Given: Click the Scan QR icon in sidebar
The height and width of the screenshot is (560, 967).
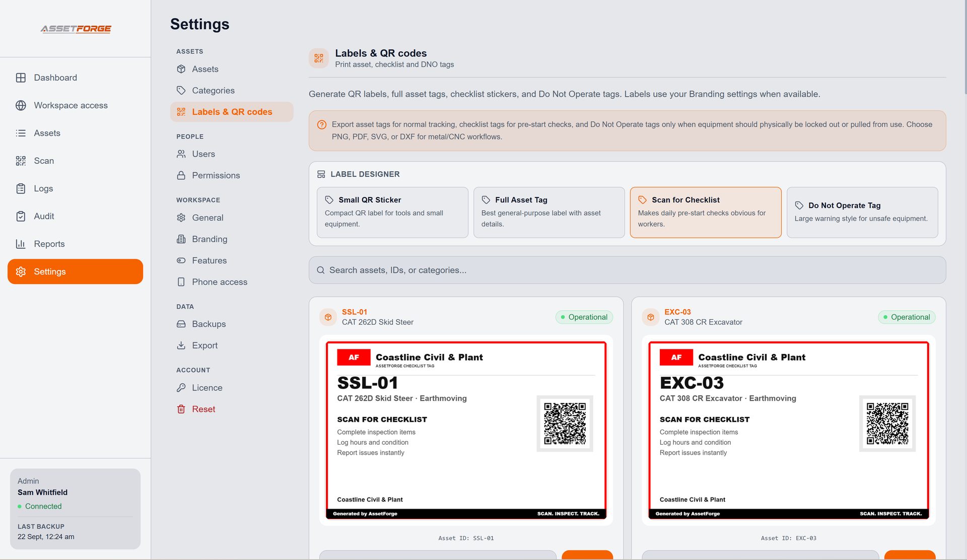Looking at the screenshot, I should (x=21, y=161).
